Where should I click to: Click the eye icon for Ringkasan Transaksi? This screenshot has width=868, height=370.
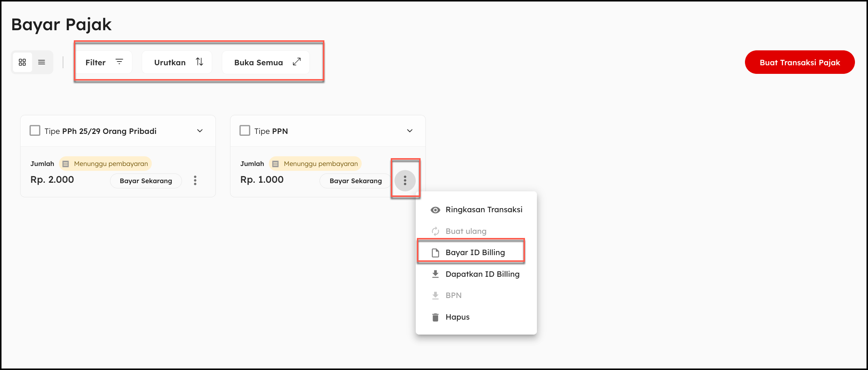435,210
